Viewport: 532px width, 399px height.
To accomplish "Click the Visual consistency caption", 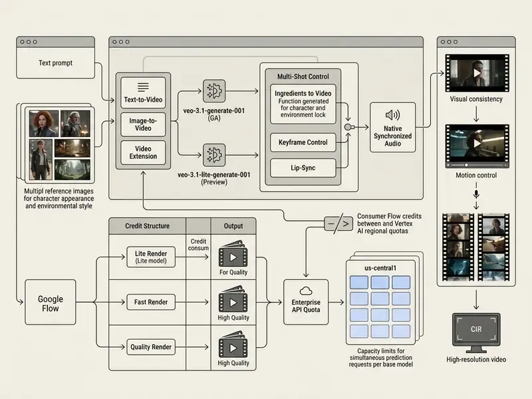I will [476, 99].
